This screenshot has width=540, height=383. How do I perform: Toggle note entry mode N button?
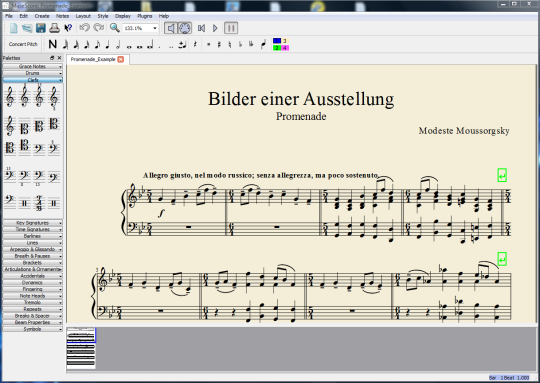(52, 44)
